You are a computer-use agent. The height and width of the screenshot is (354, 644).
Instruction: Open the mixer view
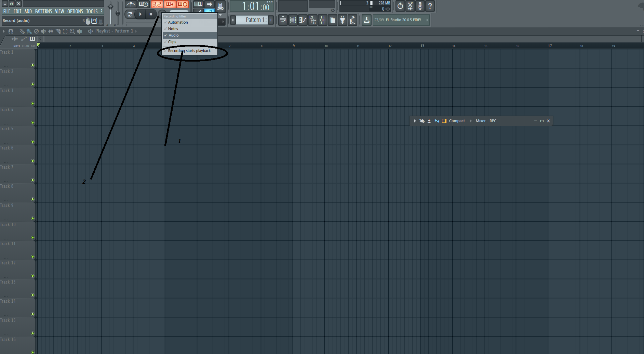pos(323,20)
